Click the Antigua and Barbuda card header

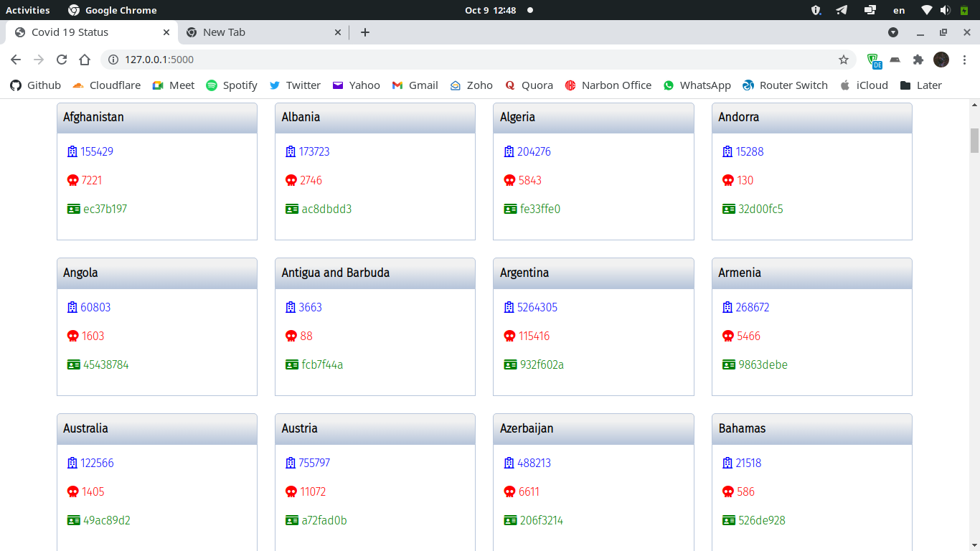375,273
